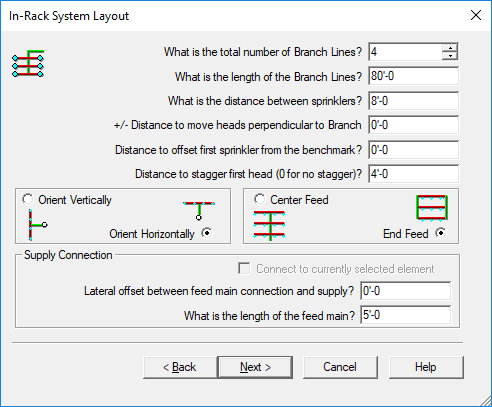492x407 pixels.
Task: Increase the number of Branch Lines
Action: coord(450,48)
